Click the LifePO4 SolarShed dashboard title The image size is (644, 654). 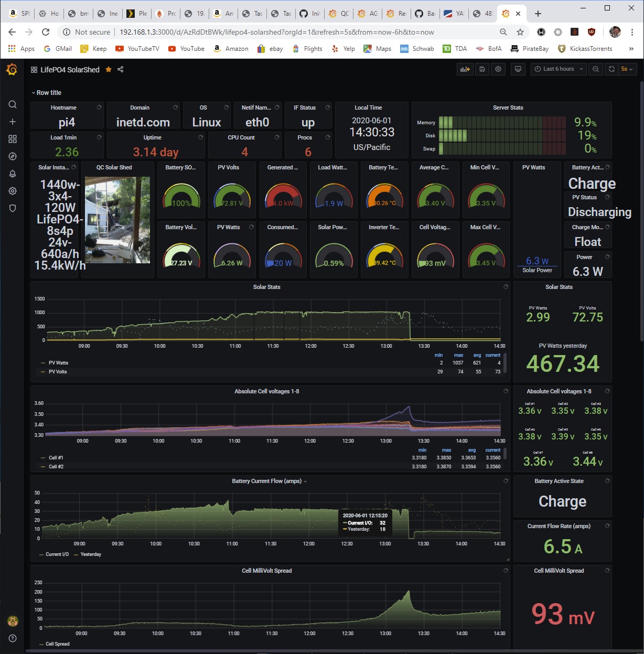(x=70, y=70)
